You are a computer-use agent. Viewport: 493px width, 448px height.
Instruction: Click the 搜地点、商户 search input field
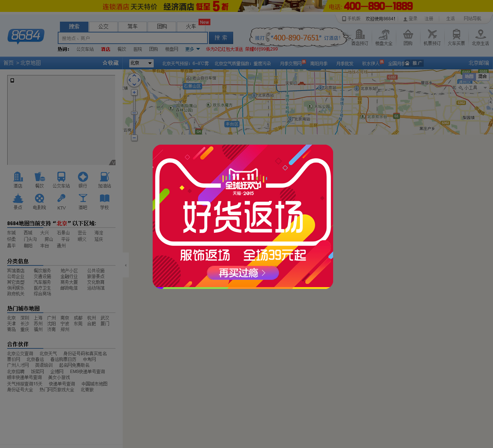(x=133, y=38)
